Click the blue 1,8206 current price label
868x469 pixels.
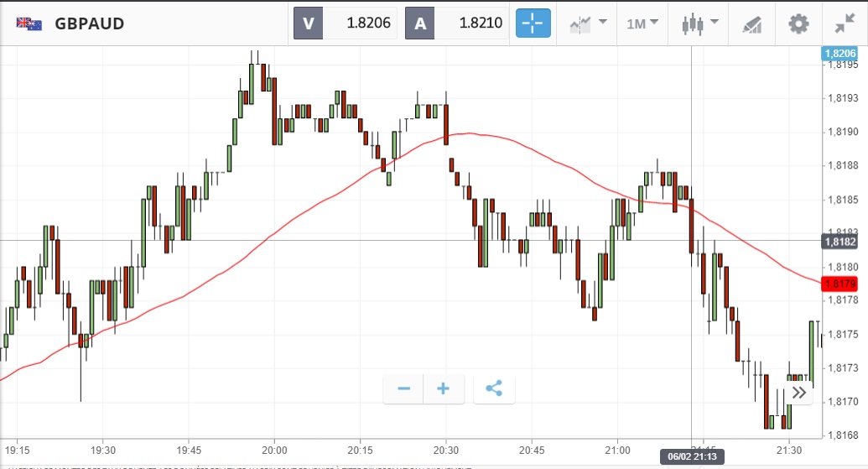(840, 53)
